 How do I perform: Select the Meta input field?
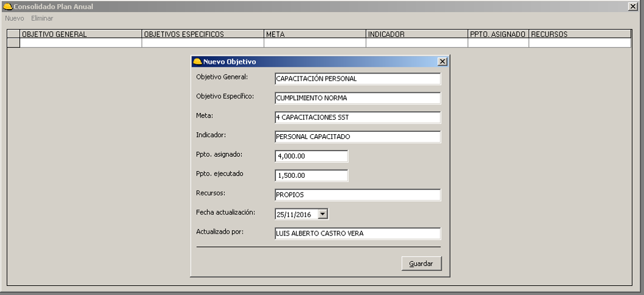click(x=357, y=117)
